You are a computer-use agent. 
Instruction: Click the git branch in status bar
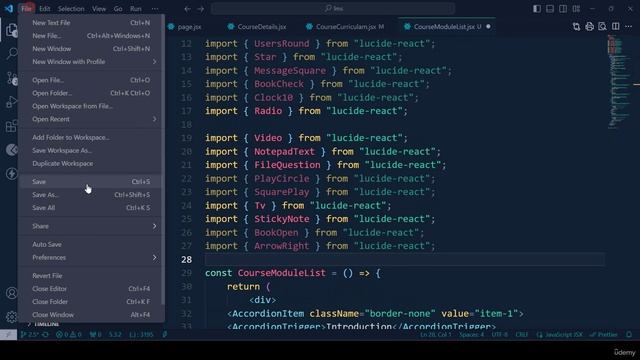30,335
